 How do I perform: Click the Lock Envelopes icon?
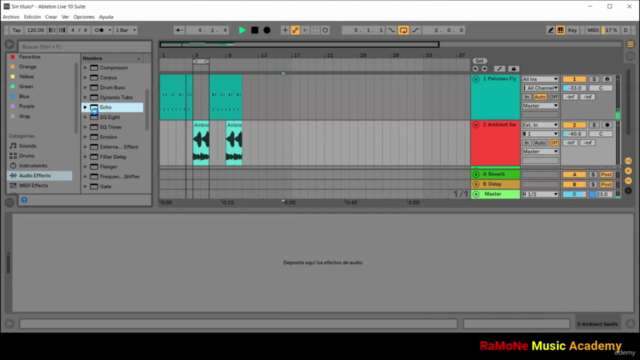[x=514, y=69]
